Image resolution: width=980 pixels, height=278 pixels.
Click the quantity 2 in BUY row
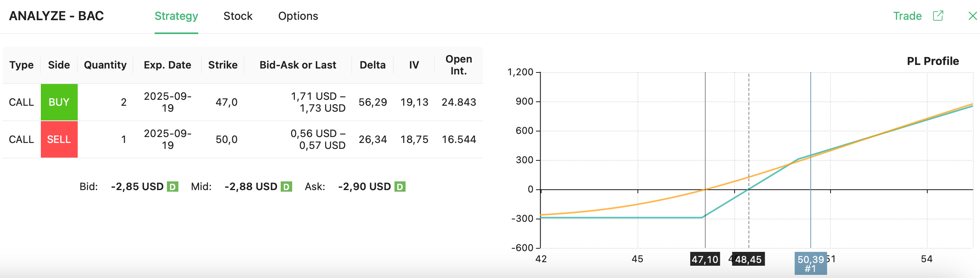[x=124, y=102]
